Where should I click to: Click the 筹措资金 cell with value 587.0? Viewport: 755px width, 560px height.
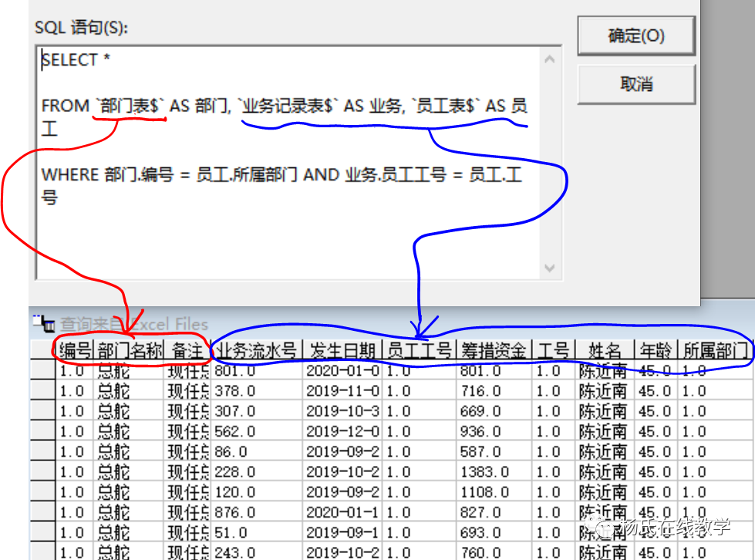pos(494,452)
